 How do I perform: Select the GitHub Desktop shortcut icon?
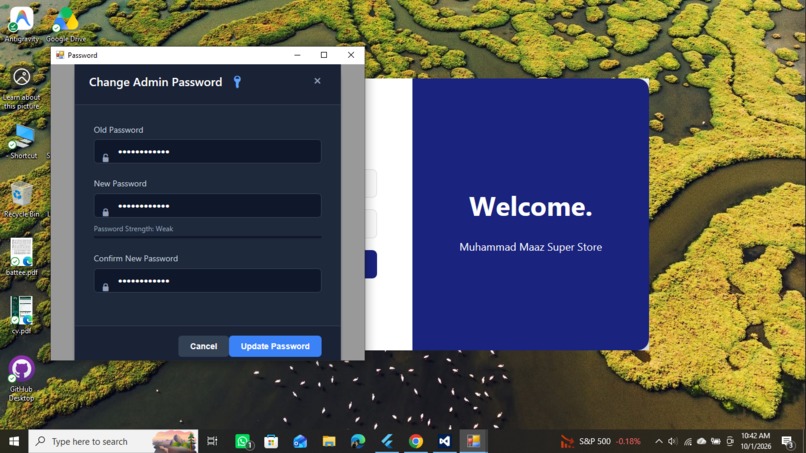tap(22, 378)
